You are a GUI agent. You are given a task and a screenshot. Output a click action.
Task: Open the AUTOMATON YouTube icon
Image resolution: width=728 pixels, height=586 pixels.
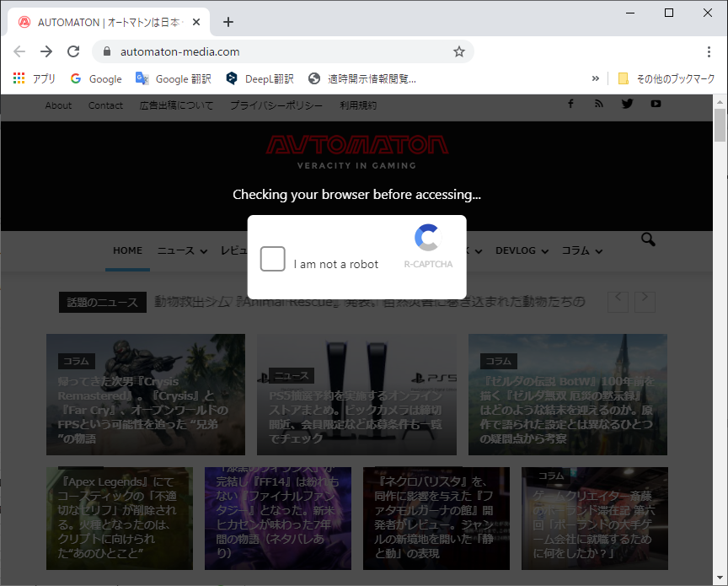656,104
